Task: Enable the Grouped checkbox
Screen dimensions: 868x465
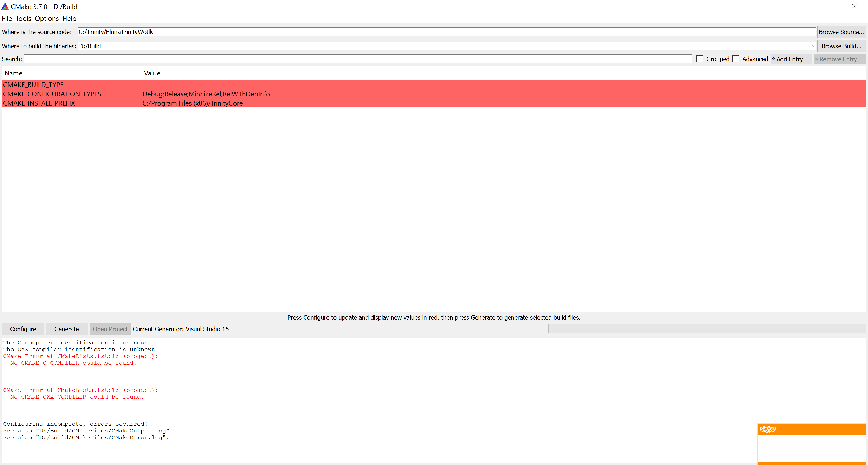Action: tap(700, 59)
